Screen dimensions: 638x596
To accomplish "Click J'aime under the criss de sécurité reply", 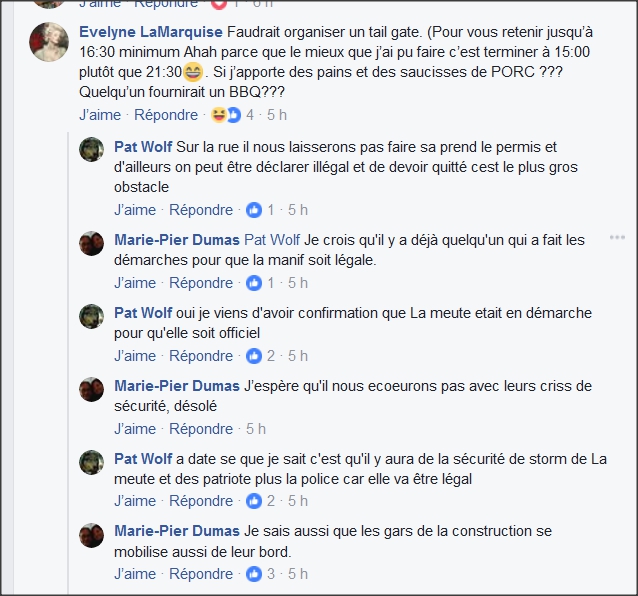I will tap(135, 429).
